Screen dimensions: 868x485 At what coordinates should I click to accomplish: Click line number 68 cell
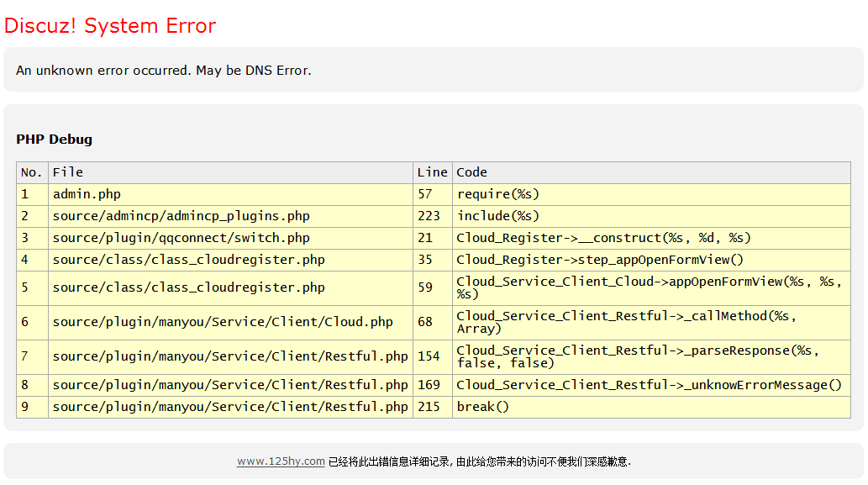click(x=433, y=322)
